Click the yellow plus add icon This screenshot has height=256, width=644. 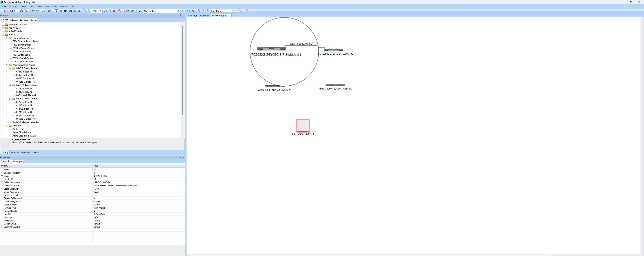pos(61,11)
